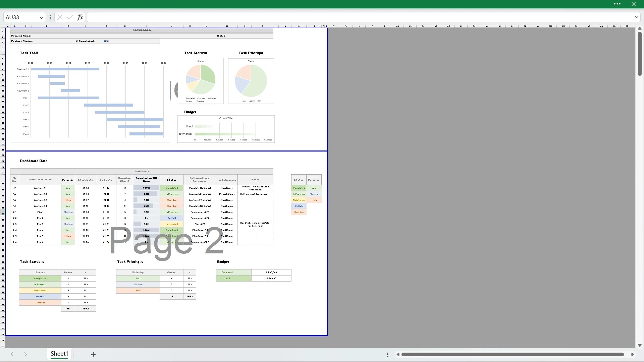The height and width of the screenshot is (362, 644).
Task: Click the Enter checkmark icon
Action: [x=70, y=17]
